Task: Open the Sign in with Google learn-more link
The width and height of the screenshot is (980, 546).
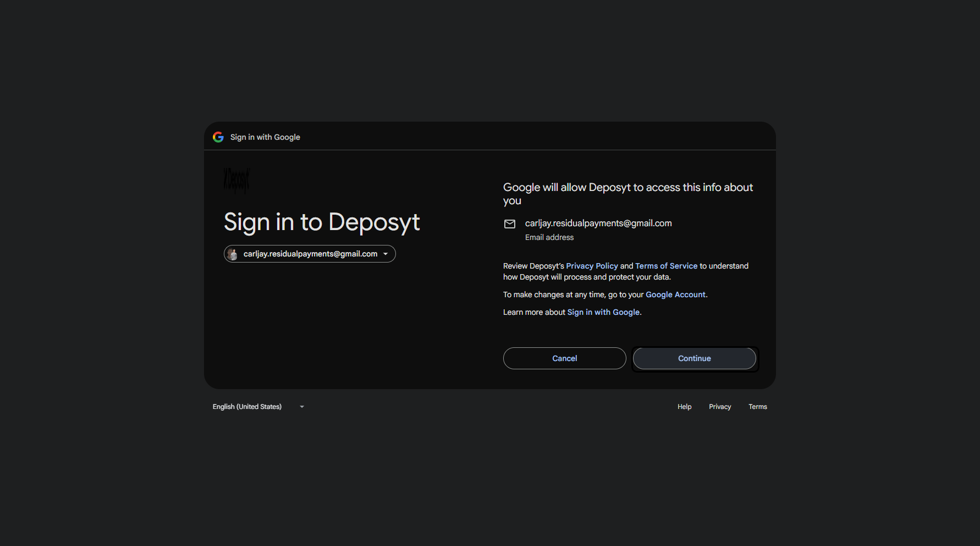Action: click(x=603, y=312)
